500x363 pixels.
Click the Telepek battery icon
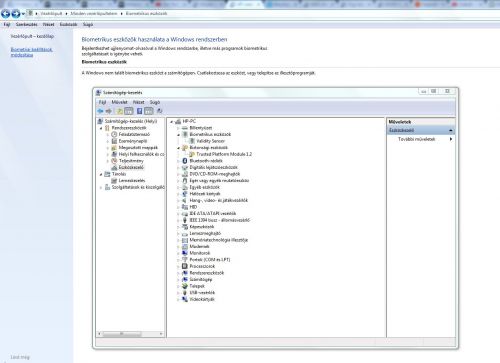(x=185, y=286)
